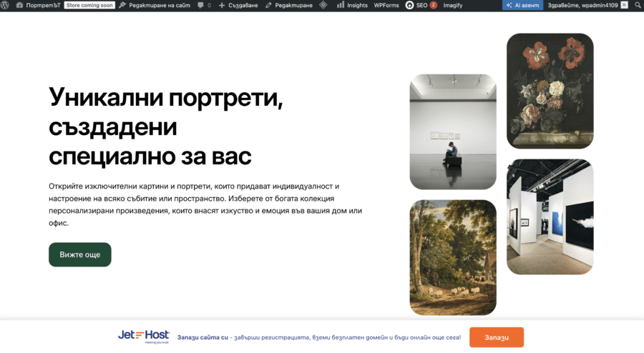This screenshot has width=644, height=353.
Task: Open the Imagify menu
Action: click(452, 5)
